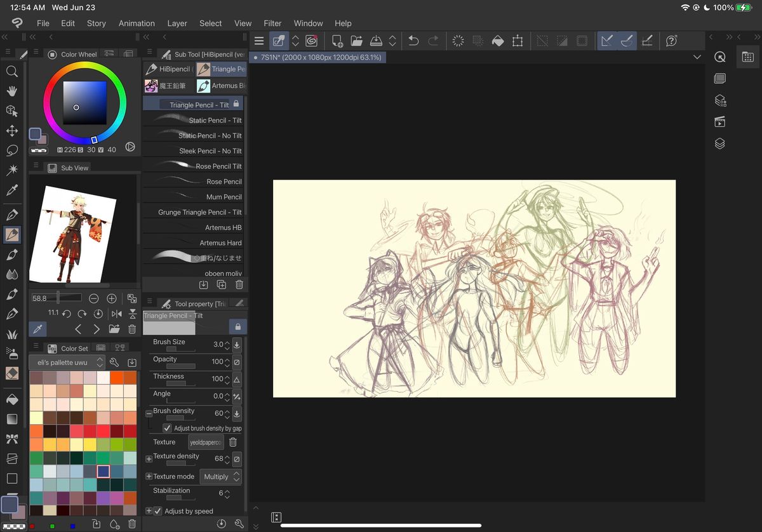The height and width of the screenshot is (532, 762).
Task: Select the HiBipencil sub tool group tab
Action: click(x=168, y=69)
